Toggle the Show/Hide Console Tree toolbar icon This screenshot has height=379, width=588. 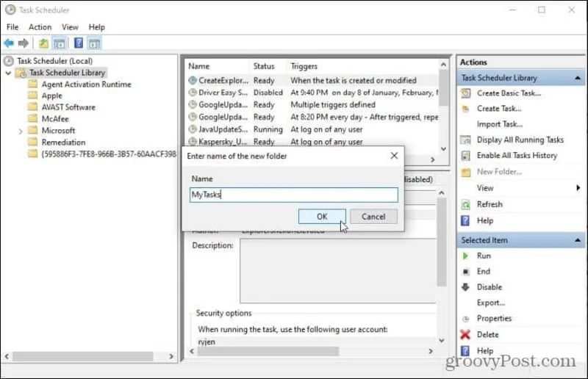pos(60,43)
